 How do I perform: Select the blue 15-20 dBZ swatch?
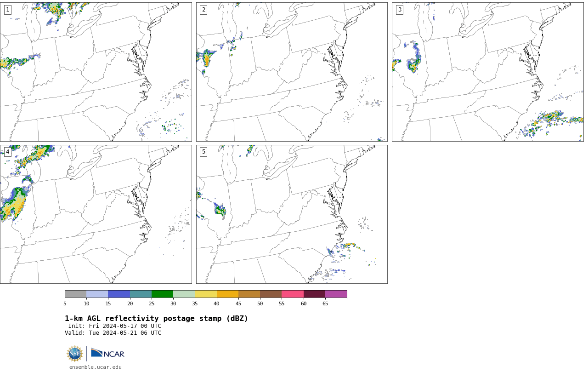(119, 294)
